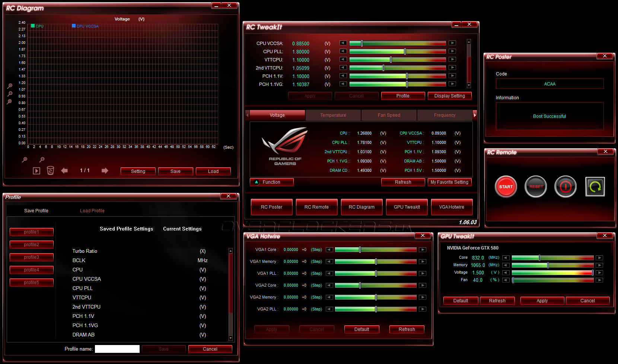Select the profile5 slot
This screenshot has height=364, width=618.
click(x=32, y=283)
